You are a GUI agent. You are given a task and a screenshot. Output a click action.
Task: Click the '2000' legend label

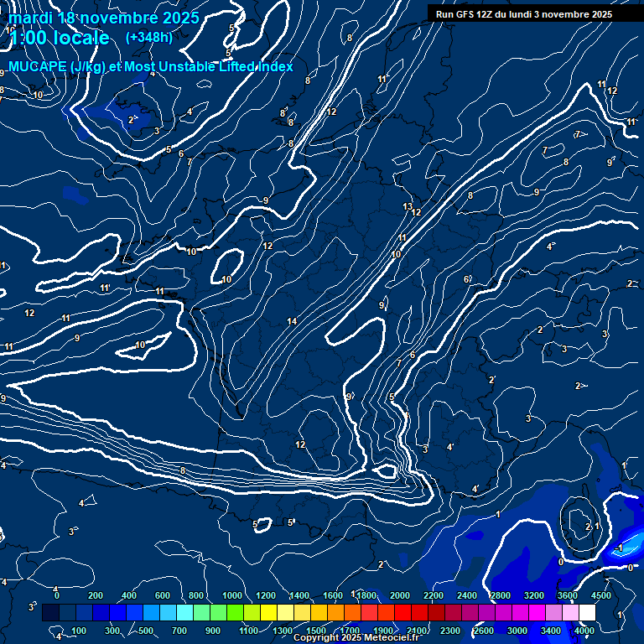coord(400,595)
